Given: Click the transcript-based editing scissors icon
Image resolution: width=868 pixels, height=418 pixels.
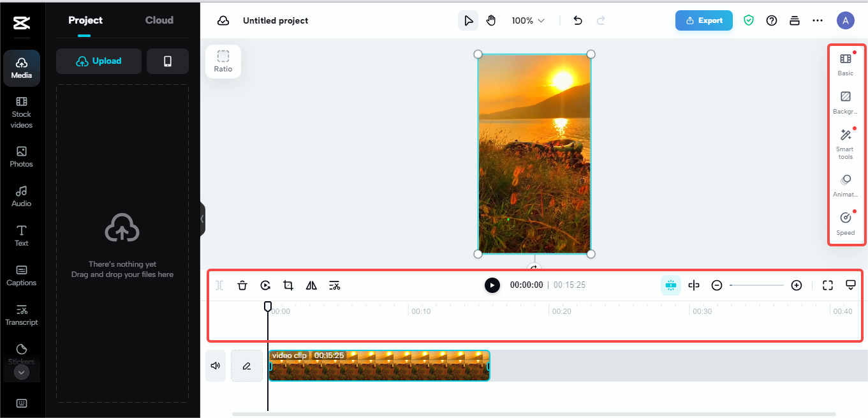Looking at the screenshot, I should click(x=335, y=285).
